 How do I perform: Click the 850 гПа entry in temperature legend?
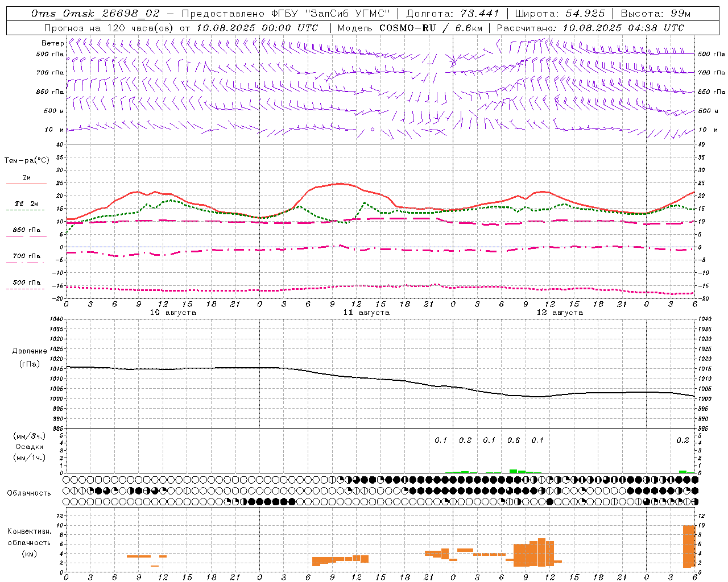[27, 230]
